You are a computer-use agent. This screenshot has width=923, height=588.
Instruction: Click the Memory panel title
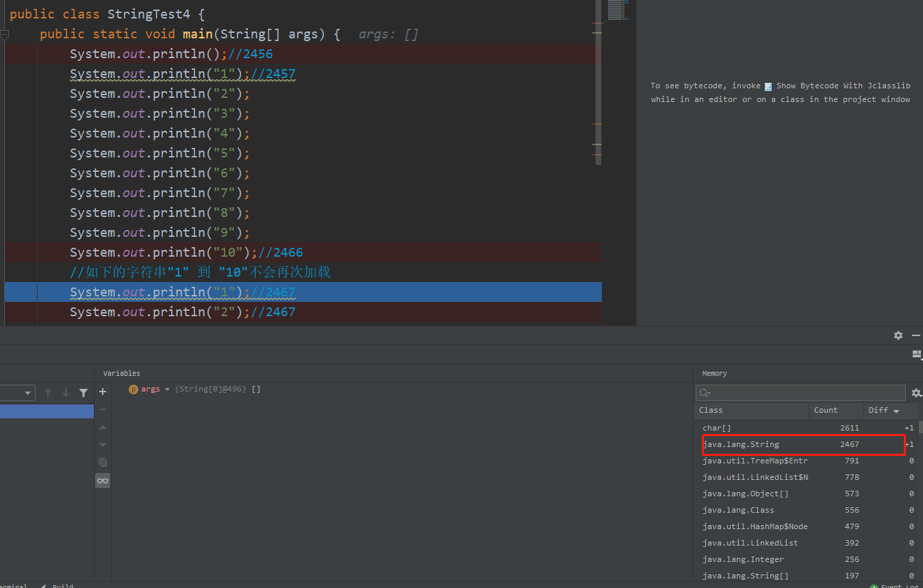[714, 373]
